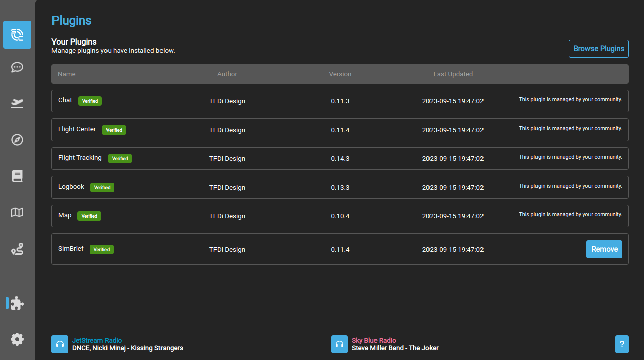
Task: Click the Last Updated column header
Action: click(x=453, y=74)
